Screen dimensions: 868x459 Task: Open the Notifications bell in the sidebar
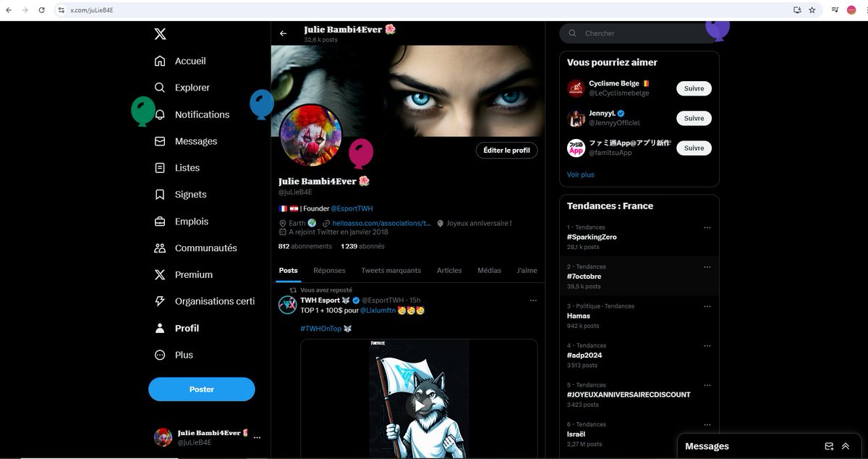160,114
